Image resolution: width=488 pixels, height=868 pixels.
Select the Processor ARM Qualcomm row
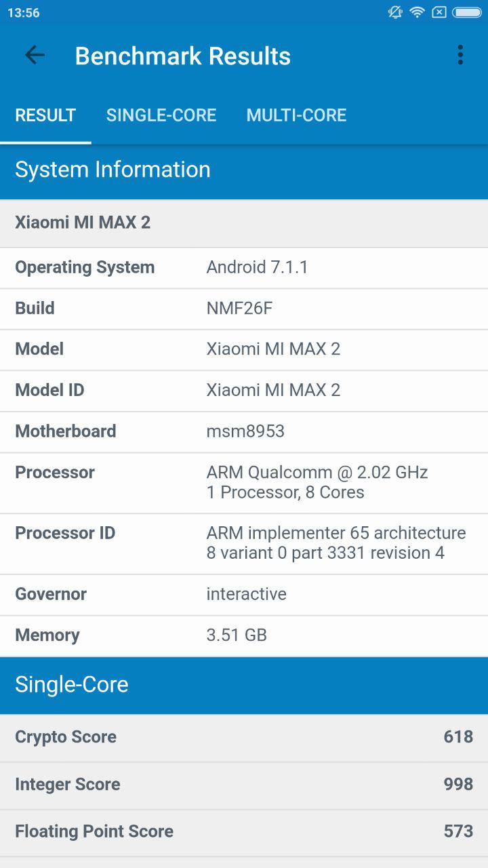coord(244,482)
